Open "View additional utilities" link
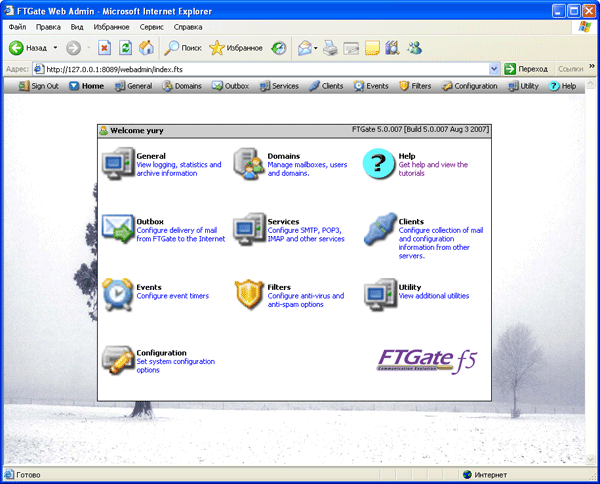Viewport: 600px width, 484px height. (434, 296)
